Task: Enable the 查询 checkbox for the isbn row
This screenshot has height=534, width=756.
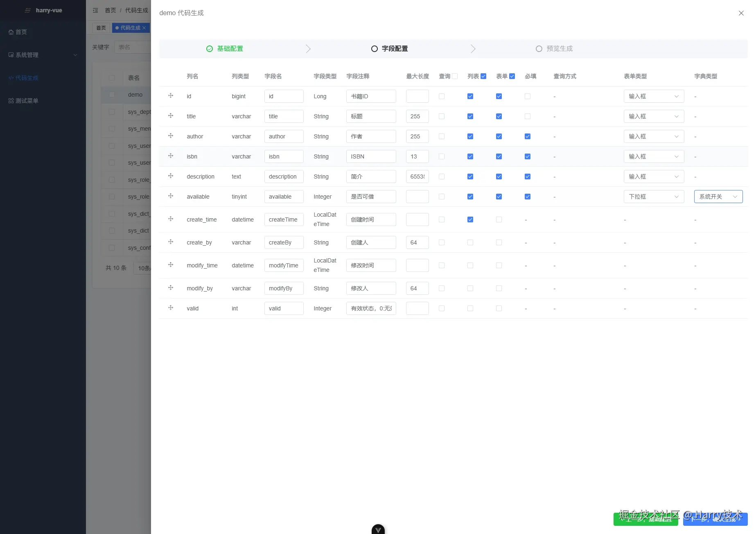Action: (442, 156)
